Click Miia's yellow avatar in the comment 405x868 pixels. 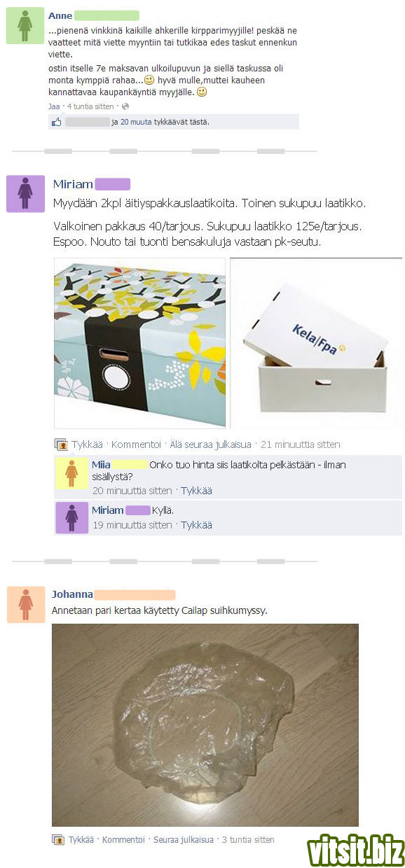coord(72,473)
